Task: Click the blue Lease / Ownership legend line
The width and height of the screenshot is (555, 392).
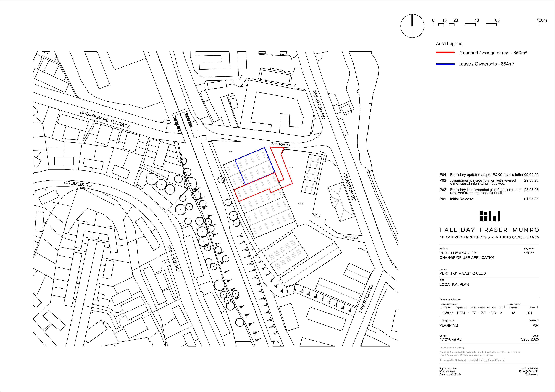Action: 445,64
